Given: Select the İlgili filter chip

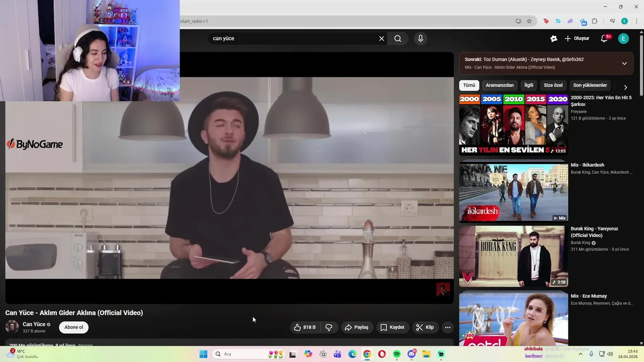Looking at the screenshot, I should pos(529,85).
